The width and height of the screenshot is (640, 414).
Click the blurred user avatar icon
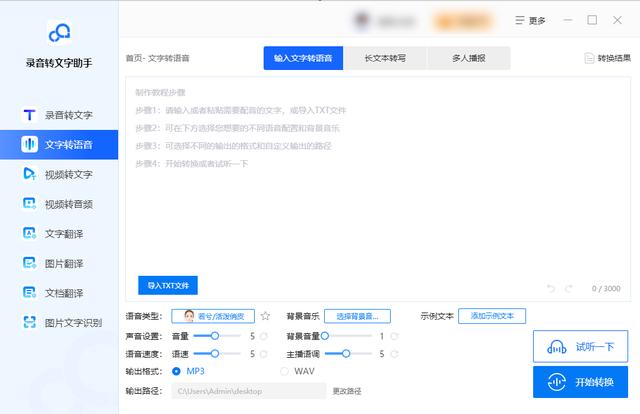pos(362,20)
